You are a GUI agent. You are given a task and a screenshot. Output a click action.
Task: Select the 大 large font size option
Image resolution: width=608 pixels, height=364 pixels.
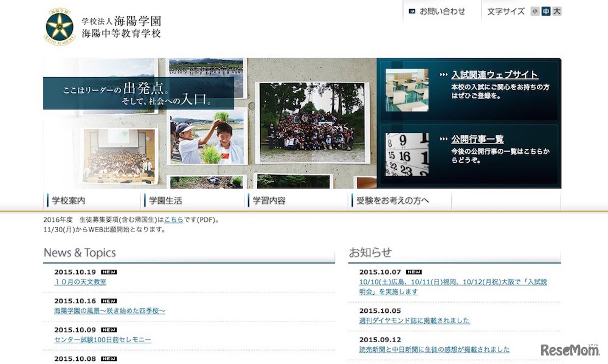click(x=558, y=10)
